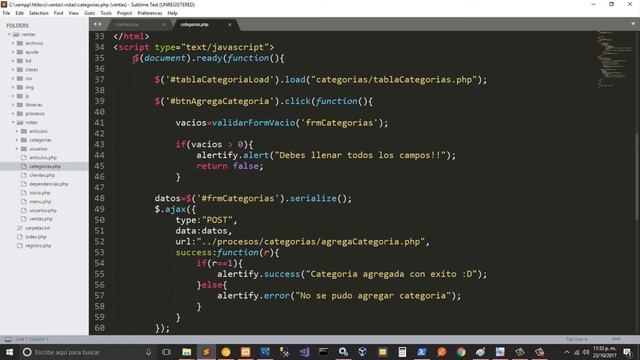Select the img folder in sidebar

coord(29,87)
